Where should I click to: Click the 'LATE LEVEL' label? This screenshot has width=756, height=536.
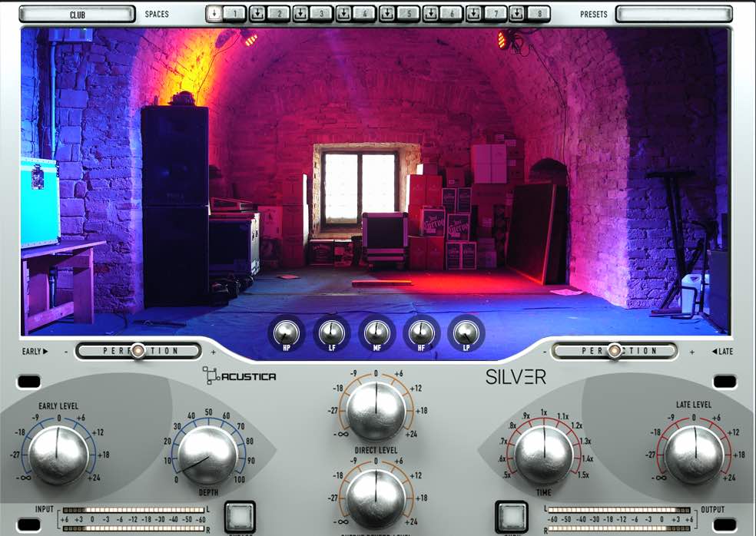pyautogui.click(x=694, y=405)
